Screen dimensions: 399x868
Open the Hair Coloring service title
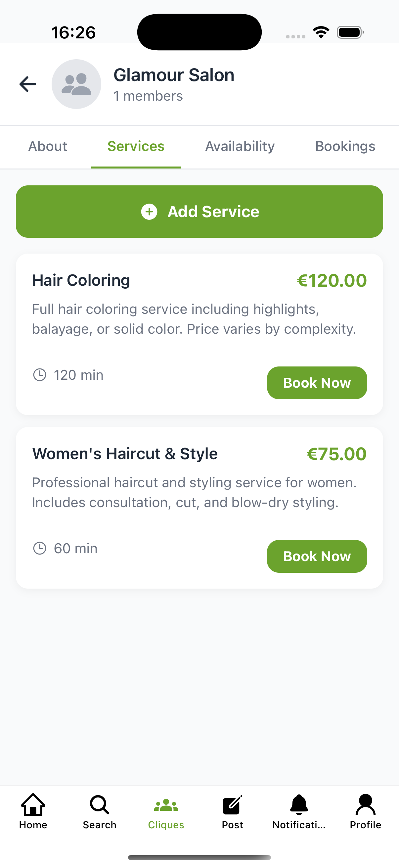click(81, 280)
